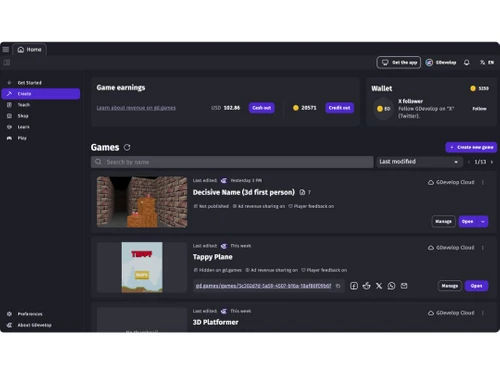This screenshot has height=375, width=500.
Task: Click Open for Decisive Name game
Action: 467,221
